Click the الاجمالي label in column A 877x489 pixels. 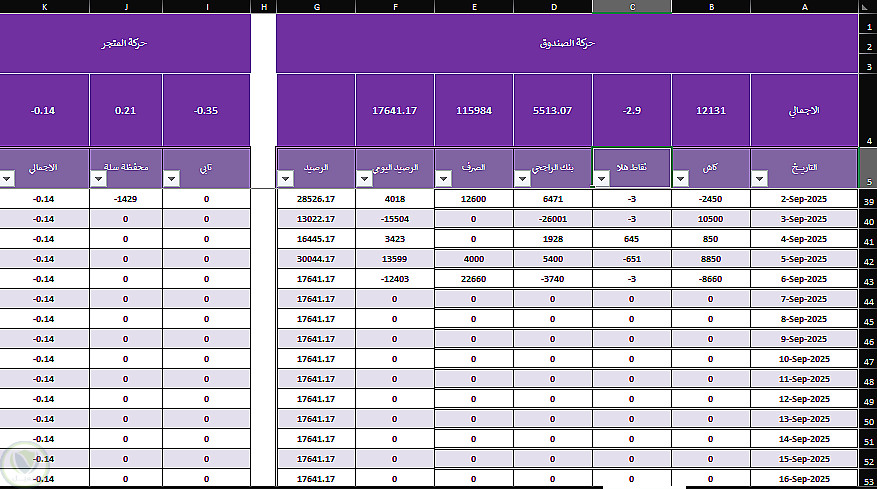click(804, 111)
